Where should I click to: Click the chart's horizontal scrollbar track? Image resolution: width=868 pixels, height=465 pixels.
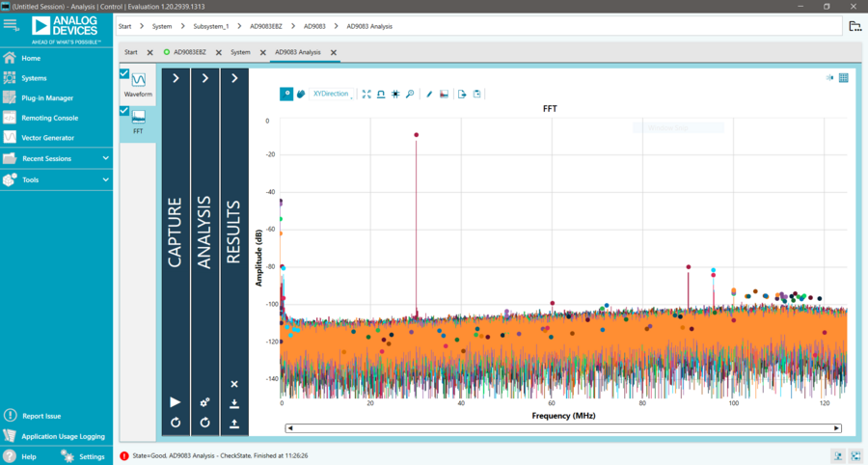pyautogui.click(x=563, y=428)
